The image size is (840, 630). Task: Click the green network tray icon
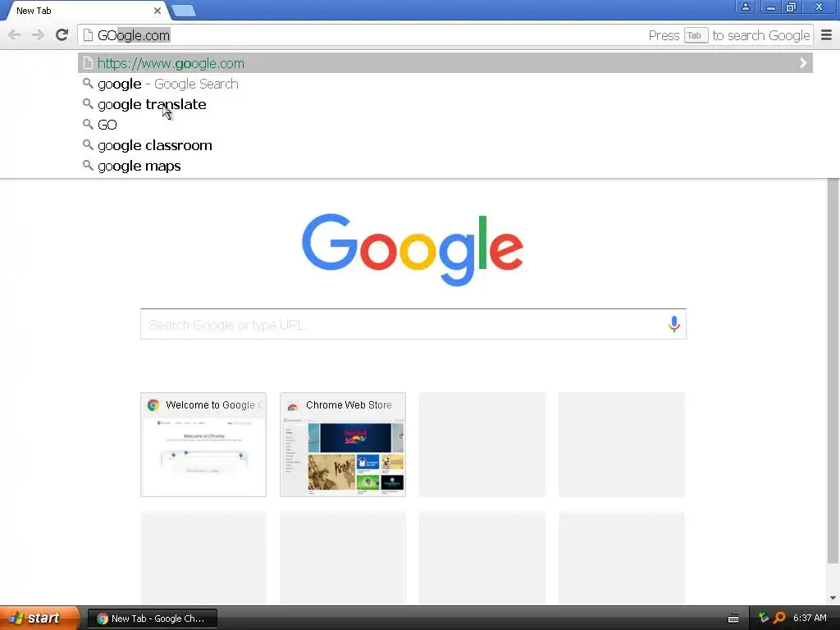click(764, 618)
